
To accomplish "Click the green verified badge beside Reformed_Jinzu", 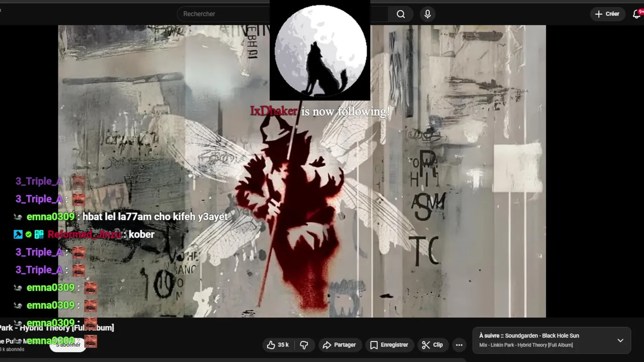I will [x=29, y=234].
